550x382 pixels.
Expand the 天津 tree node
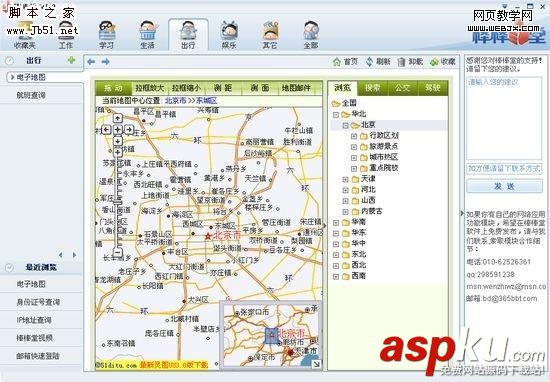346,179
